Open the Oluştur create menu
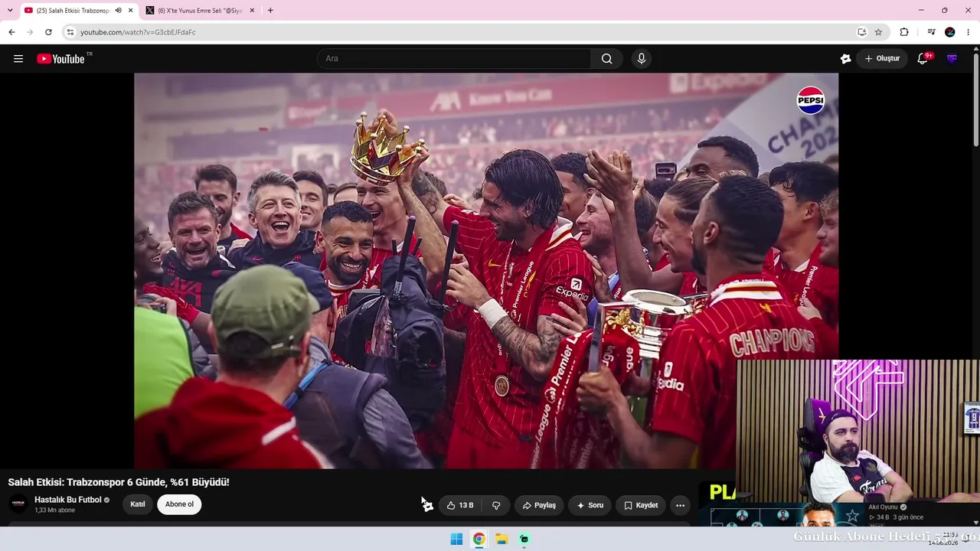Screen dimensions: 980x551 tap(882, 59)
